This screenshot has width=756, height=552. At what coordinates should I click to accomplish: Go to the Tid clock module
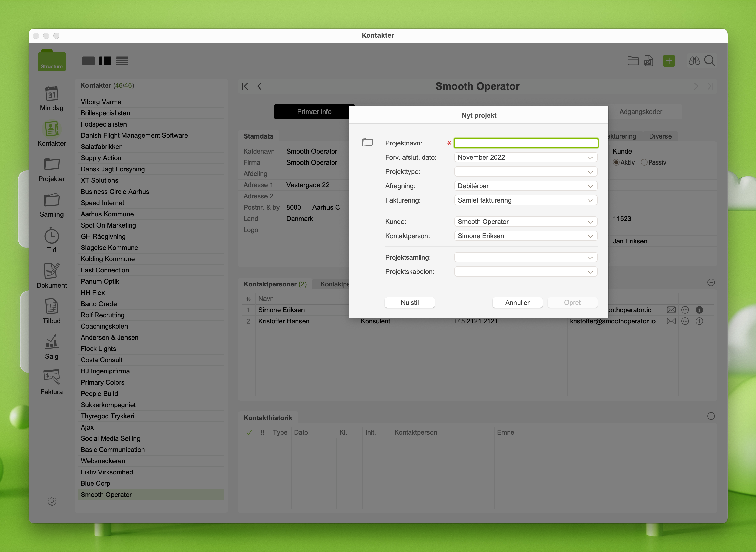52,236
